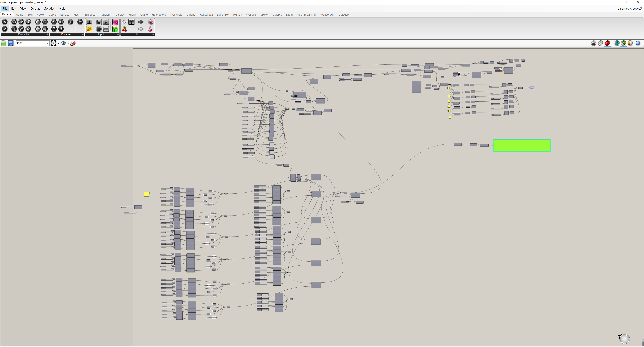Click the blue preview mesh quality icon
The width and height of the screenshot is (644, 347).
coord(638,43)
